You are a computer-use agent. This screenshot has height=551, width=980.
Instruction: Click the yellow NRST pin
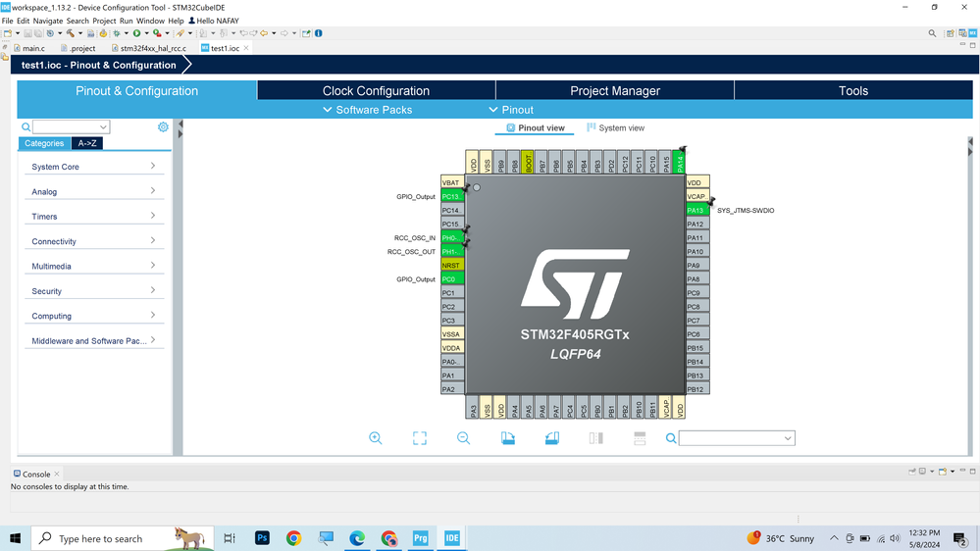[452, 266]
